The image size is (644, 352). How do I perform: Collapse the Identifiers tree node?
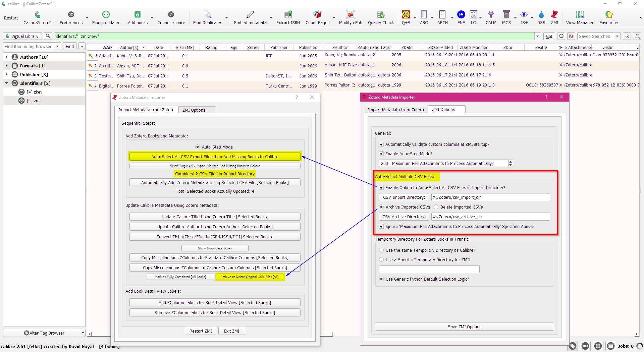[x=6, y=83]
